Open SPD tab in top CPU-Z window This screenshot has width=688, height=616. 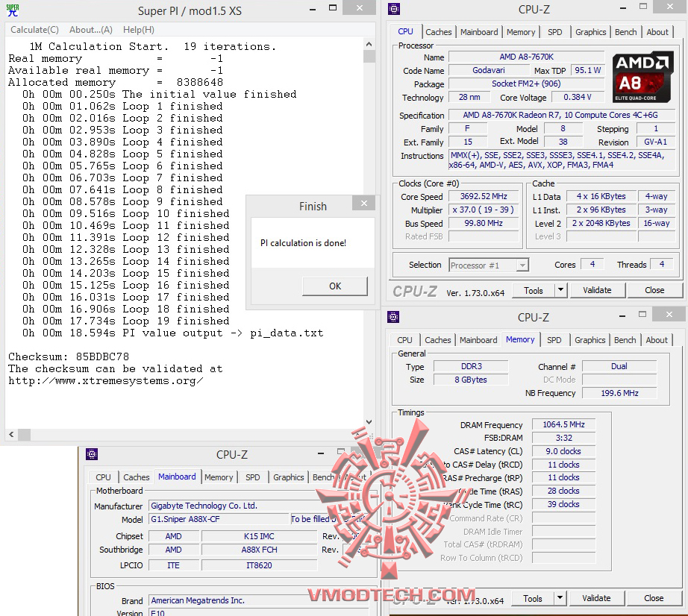tap(554, 32)
